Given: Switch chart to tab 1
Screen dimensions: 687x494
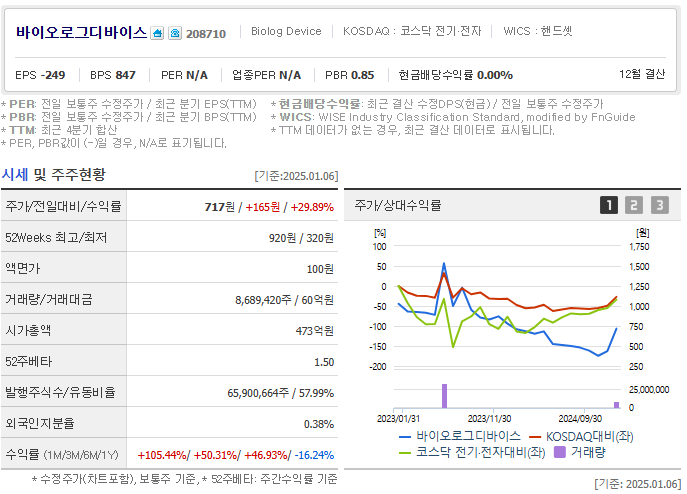Looking at the screenshot, I should (x=609, y=205).
